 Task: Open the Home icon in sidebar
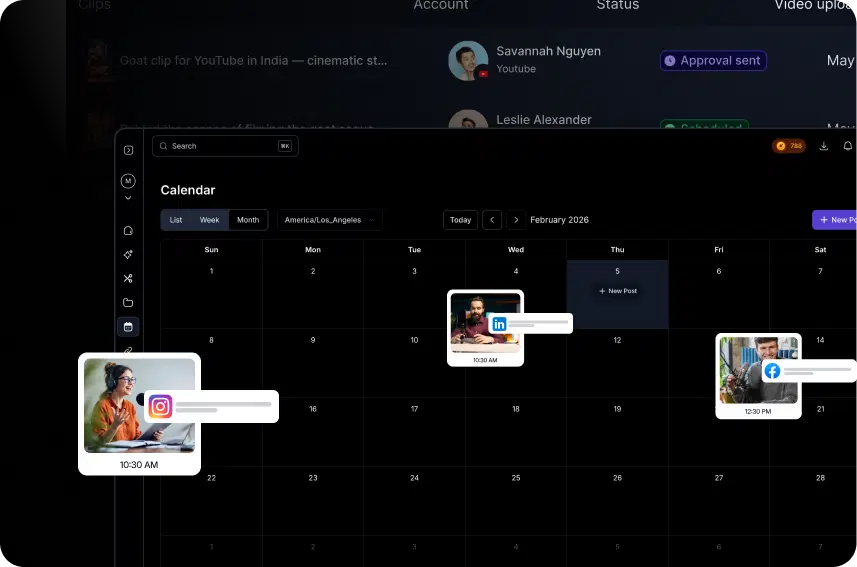[x=128, y=230]
